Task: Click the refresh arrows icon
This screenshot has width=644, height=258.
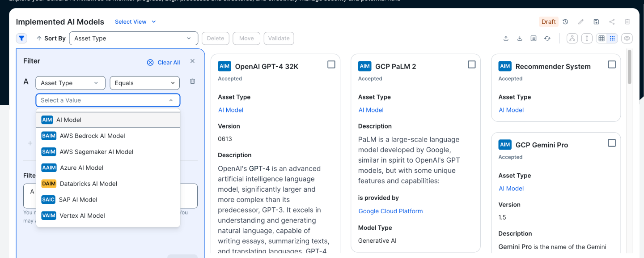Action: tap(547, 39)
